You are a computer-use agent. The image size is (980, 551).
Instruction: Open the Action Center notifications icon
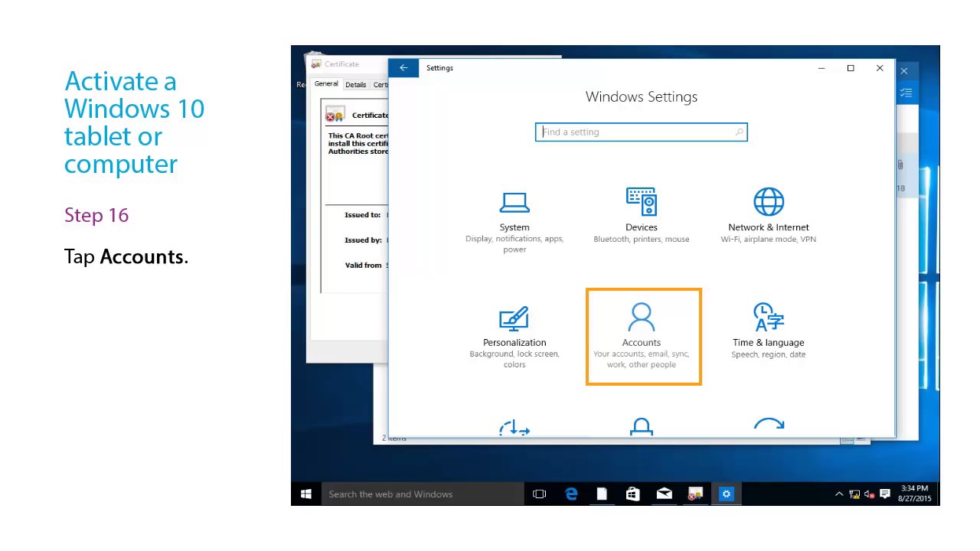pyautogui.click(x=885, y=494)
